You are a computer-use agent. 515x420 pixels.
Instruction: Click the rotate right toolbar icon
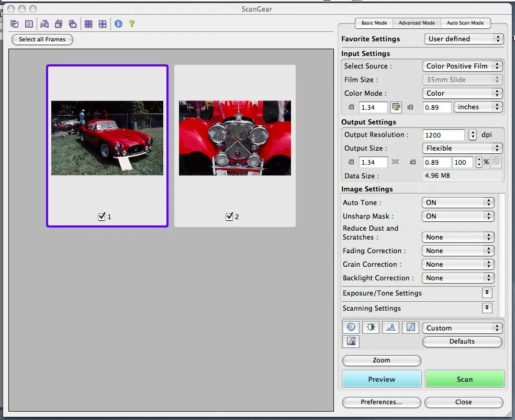click(73, 24)
